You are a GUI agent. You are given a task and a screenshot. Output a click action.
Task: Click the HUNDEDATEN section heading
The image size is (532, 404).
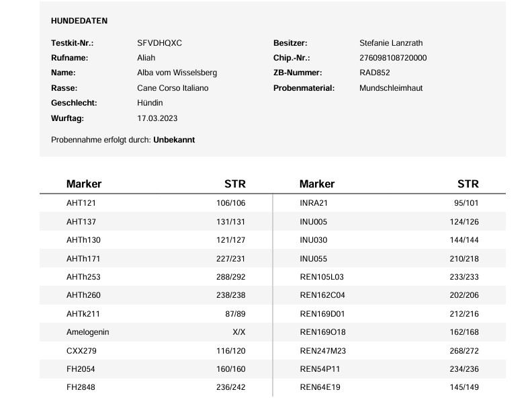pos(79,21)
